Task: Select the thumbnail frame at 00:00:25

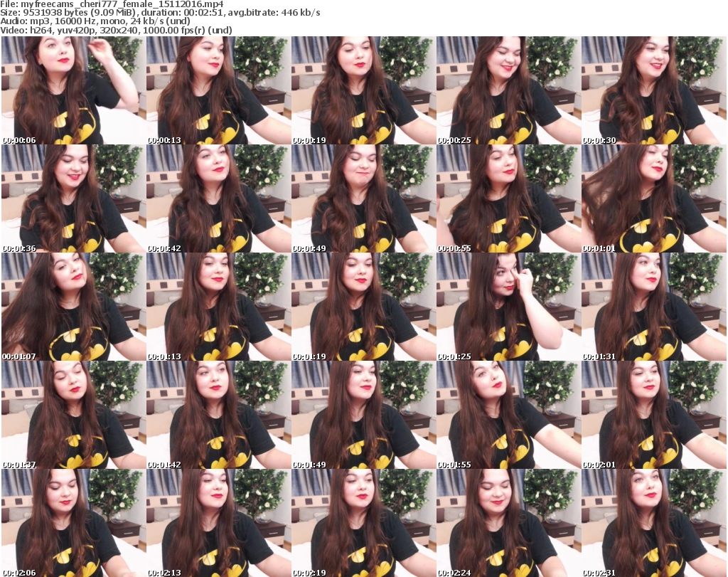Action: click(508, 90)
